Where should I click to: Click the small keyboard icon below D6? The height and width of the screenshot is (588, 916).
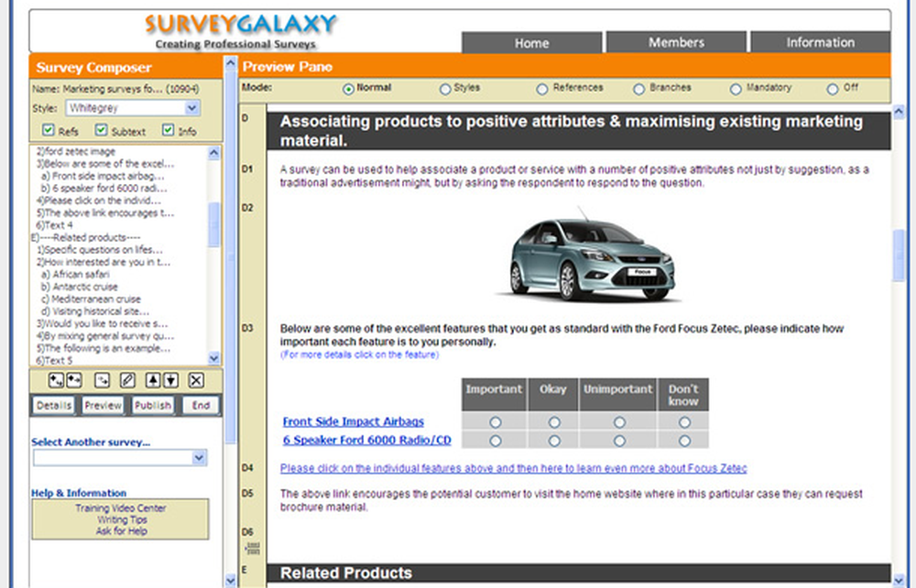(253, 548)
